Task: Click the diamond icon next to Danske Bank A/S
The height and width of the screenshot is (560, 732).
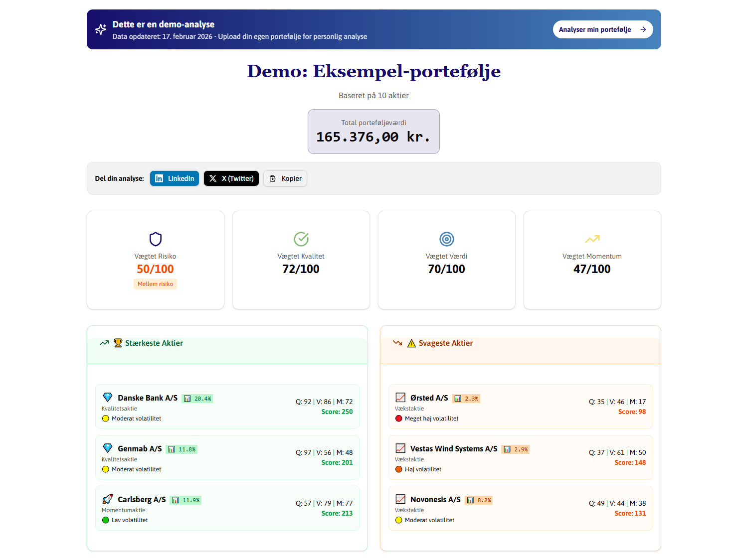Action: click(x=108, y=398)
